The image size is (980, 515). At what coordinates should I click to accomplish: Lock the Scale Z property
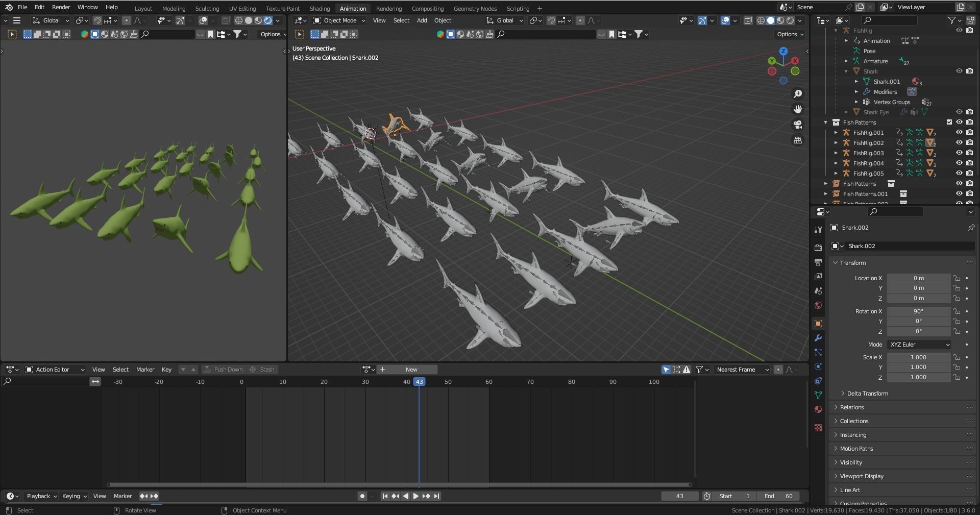coord(957,378)
